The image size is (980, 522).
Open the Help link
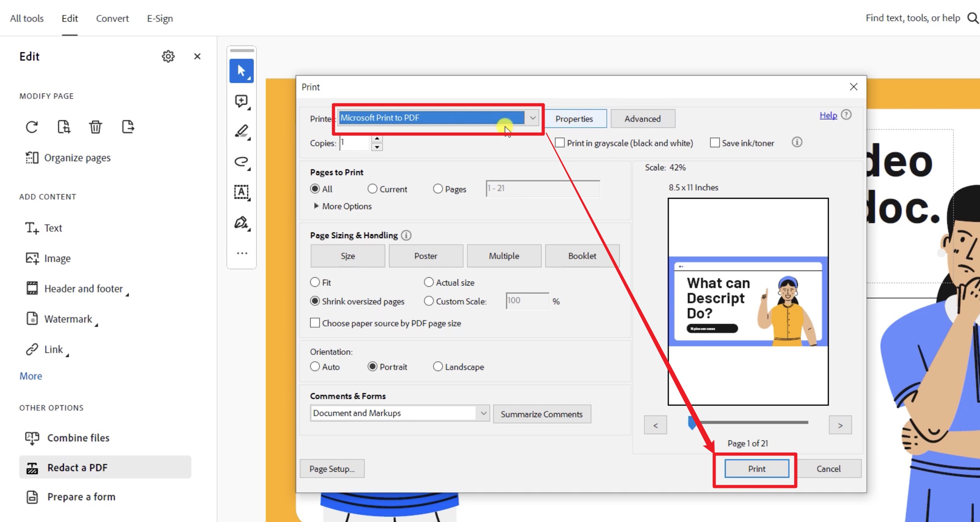(x=828, y=115)
